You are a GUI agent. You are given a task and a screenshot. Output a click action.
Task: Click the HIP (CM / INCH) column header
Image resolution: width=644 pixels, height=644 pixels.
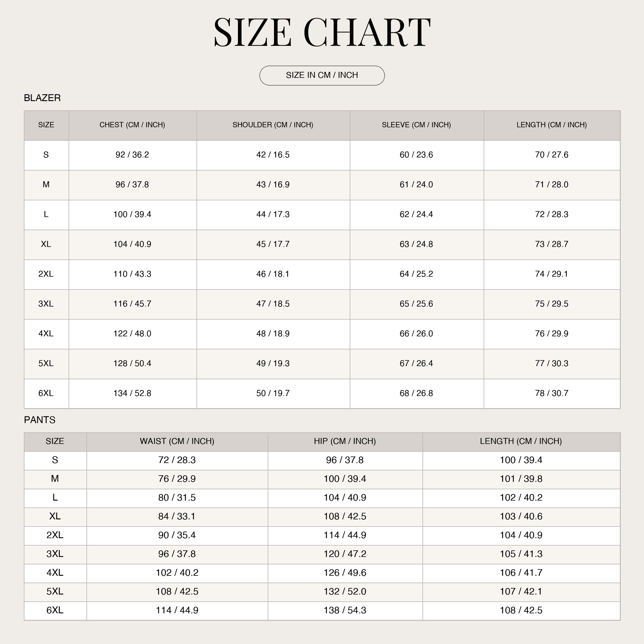(x=345, y=441)
